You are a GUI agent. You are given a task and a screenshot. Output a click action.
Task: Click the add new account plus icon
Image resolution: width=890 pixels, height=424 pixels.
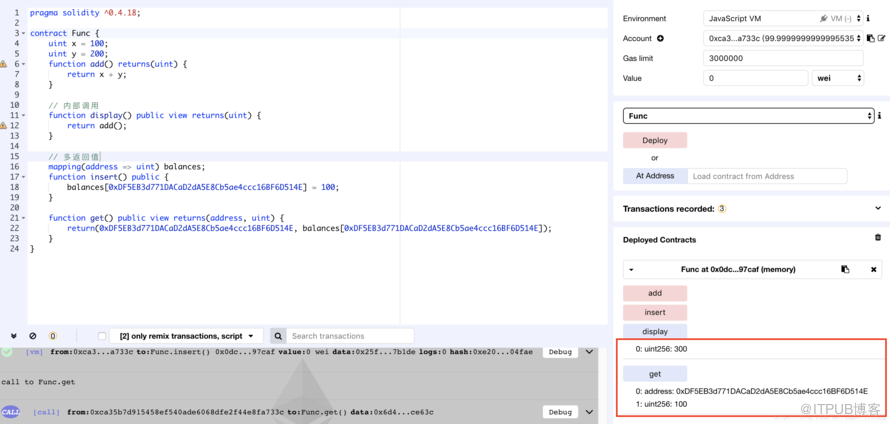pos(660,39)
